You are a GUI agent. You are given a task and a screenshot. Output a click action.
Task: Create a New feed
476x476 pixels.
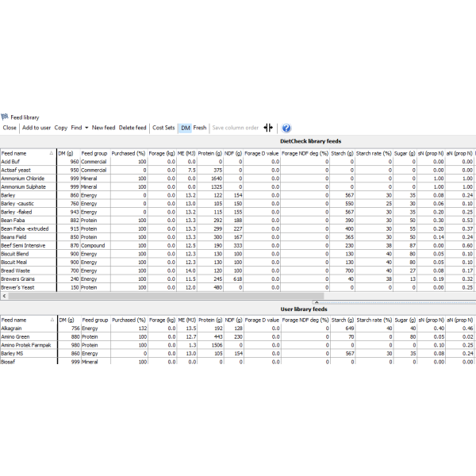coord(103,128)
